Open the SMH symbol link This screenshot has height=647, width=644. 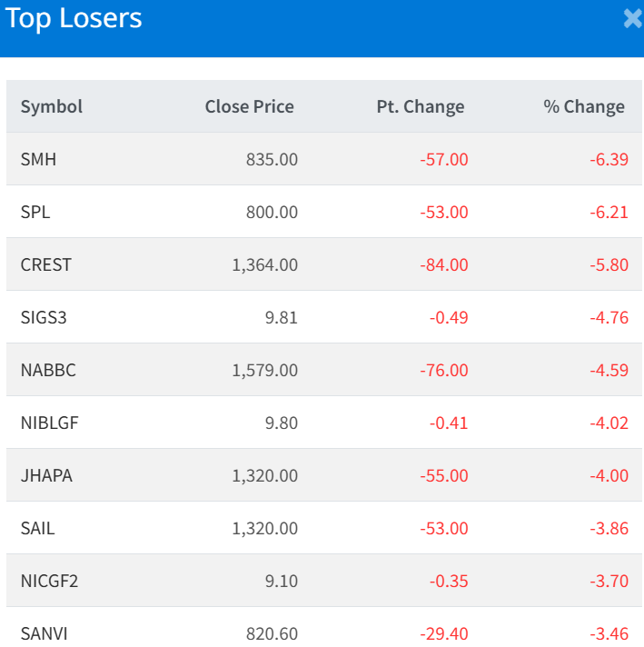(38, 159)
